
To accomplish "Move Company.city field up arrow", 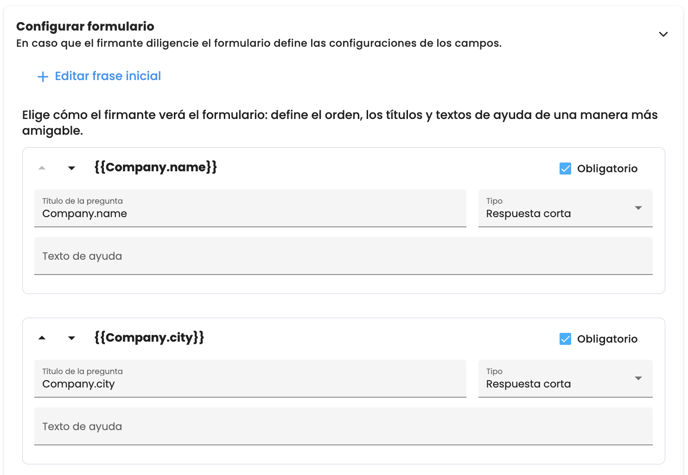I will tap(42, 338).
